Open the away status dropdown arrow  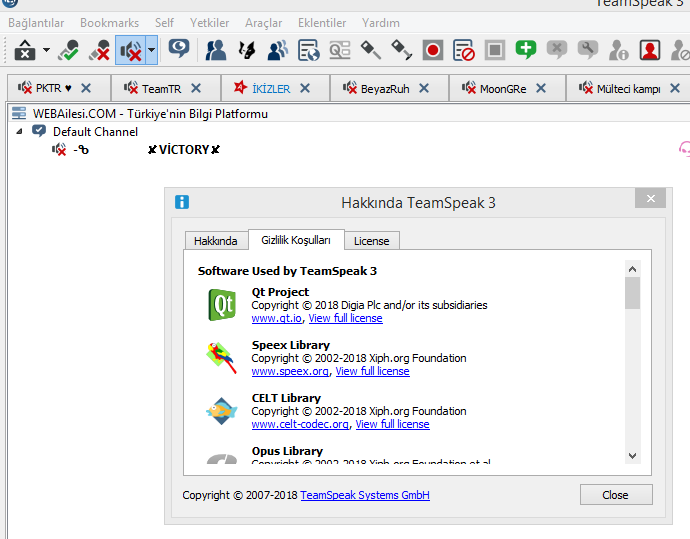(46, 50)
